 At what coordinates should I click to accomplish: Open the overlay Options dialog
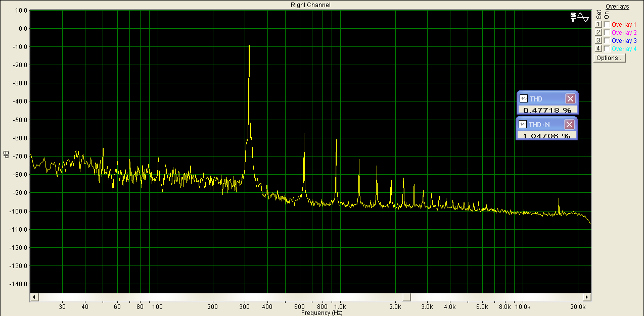click(610, 58)
